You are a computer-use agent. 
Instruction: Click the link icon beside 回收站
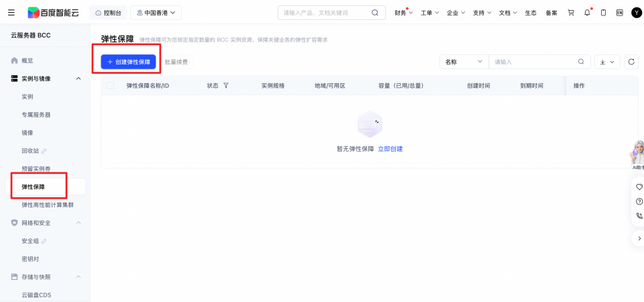pyautogui.click(x=44, y=151)
